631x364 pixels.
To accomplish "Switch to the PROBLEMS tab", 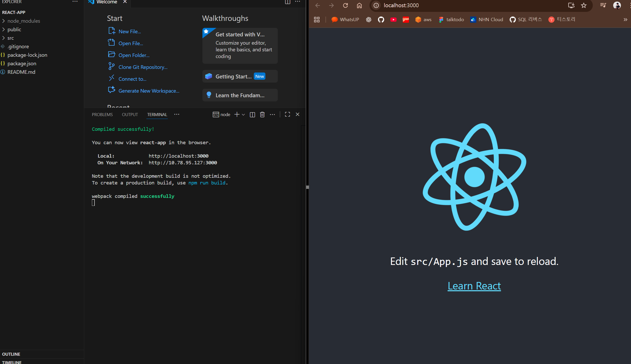I will [102, 115].
